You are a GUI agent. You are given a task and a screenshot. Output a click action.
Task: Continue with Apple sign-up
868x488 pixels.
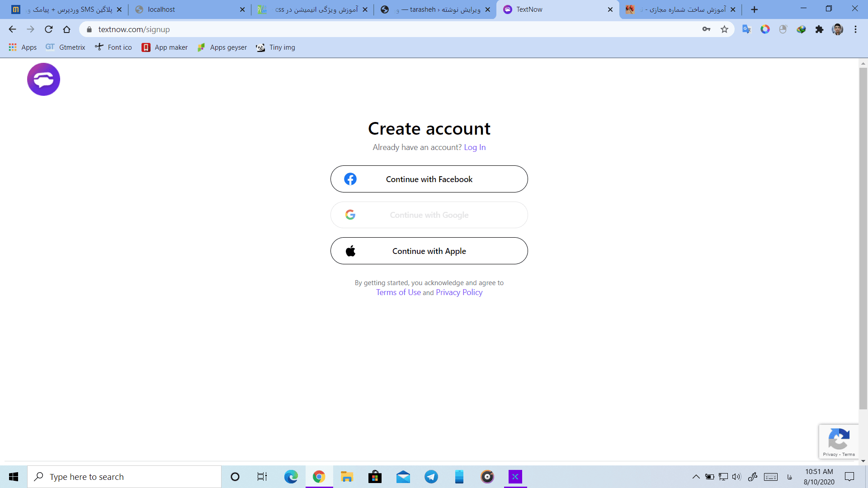(x=429, y=251)
